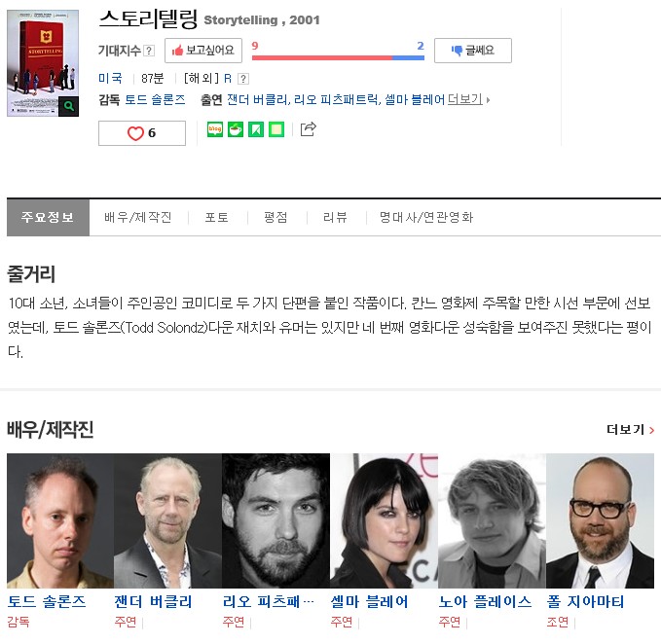Open the 평점 tab
Viewport: 661px width, 644px height.
coord(275,217)
